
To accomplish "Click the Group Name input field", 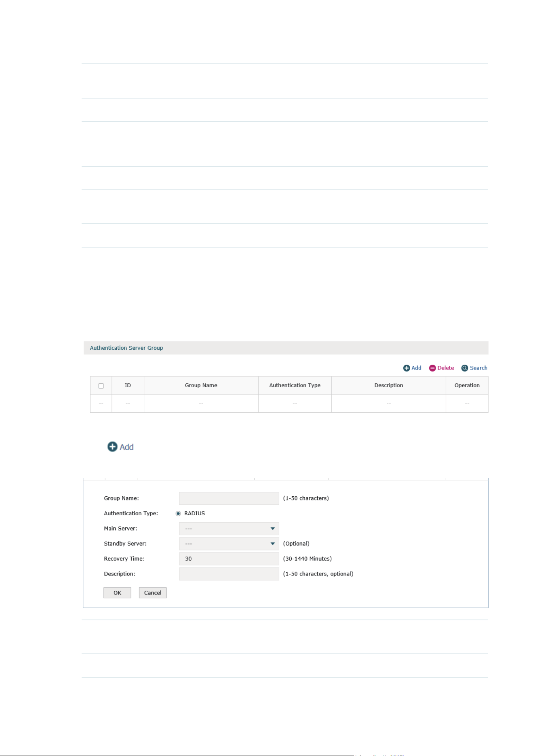I will coord(229,498).
